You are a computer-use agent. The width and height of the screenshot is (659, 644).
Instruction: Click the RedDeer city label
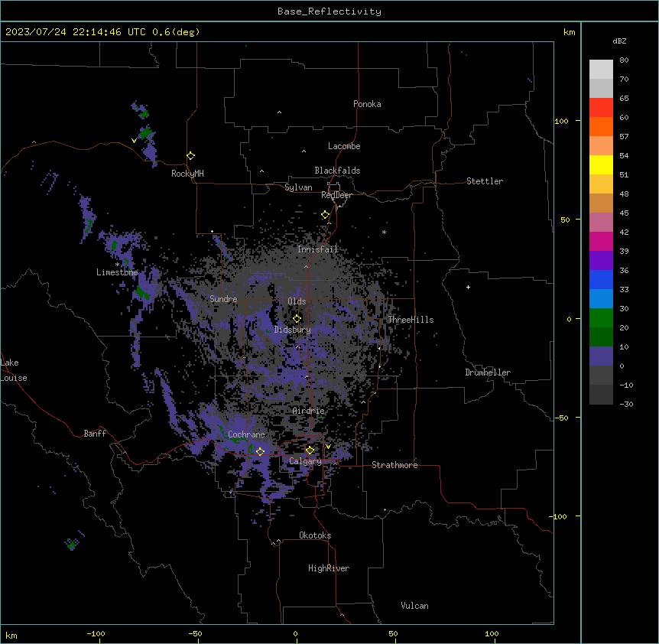click(336, 195)
